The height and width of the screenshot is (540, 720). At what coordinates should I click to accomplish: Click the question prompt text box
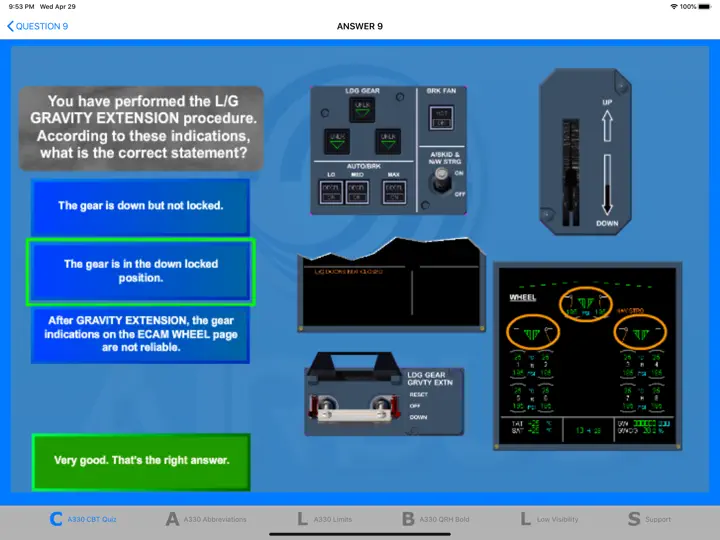141,128
